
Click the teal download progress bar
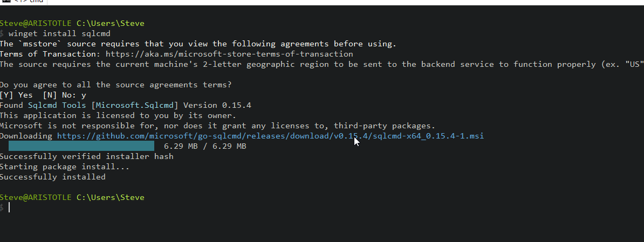(x=81, y=146)
